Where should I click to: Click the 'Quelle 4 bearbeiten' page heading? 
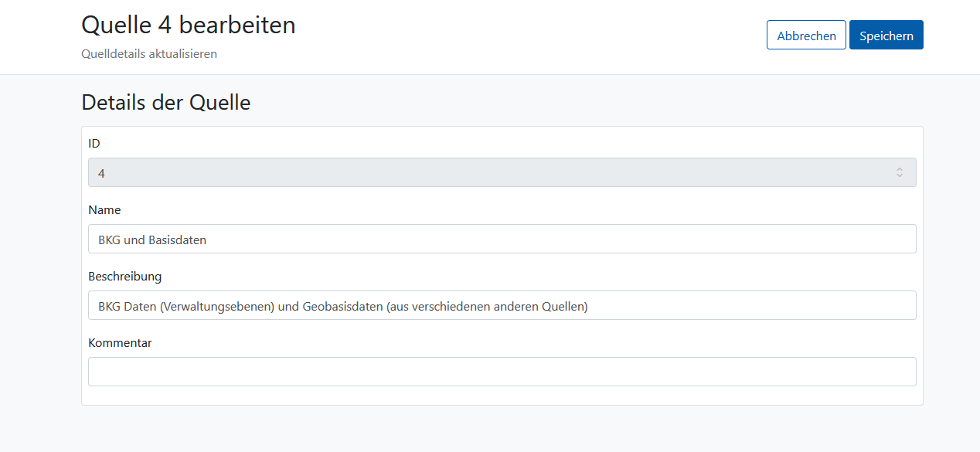coord(189,25)
